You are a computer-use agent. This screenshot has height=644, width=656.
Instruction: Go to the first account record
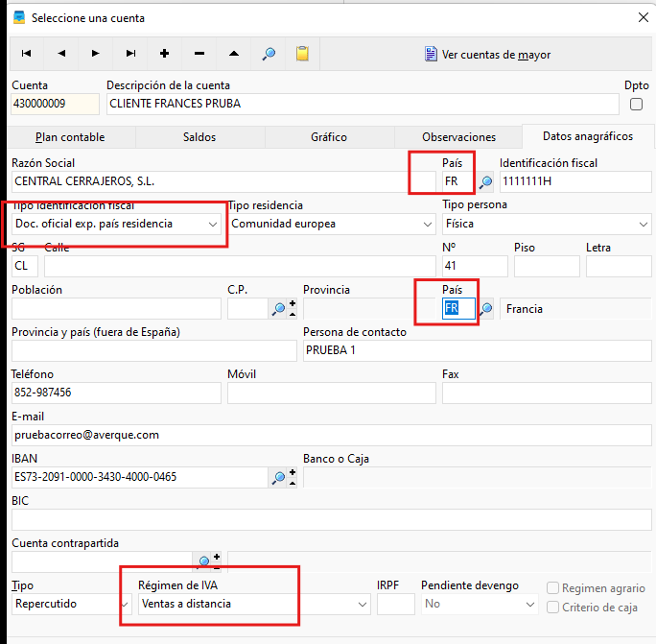tap(26, 54)
